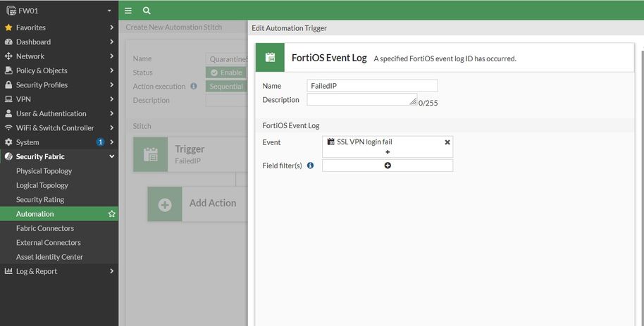Image resolution: width=644 pixels, height=326 pixels.
Task: Add a field filter plus button
Action: pyautogui.click(x=388, y=165)
